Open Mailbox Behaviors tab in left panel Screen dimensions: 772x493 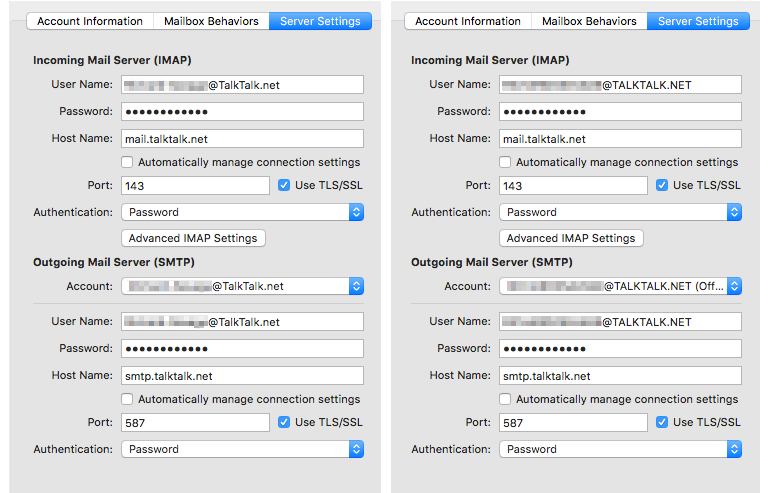click(211, 21)
